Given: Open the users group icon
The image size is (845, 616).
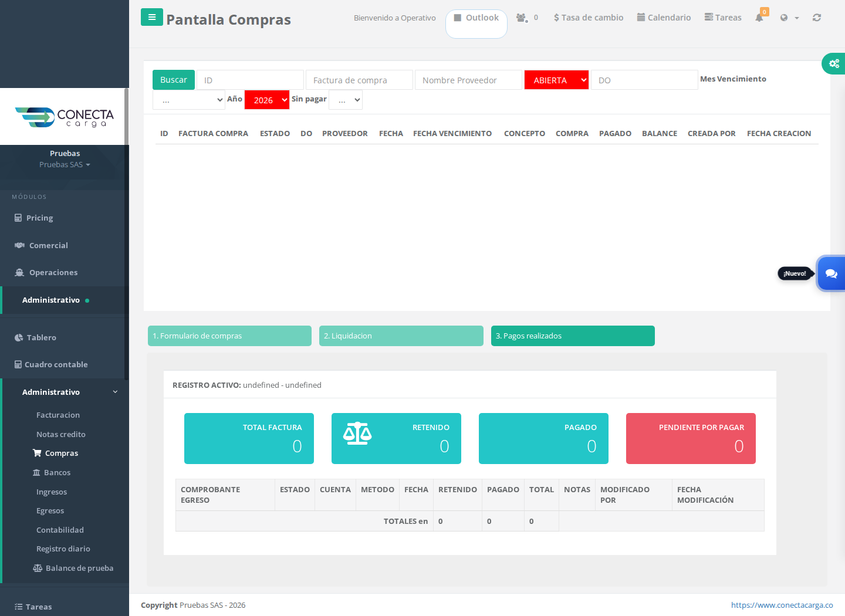Looking at the screenshot, I should 522,18.
